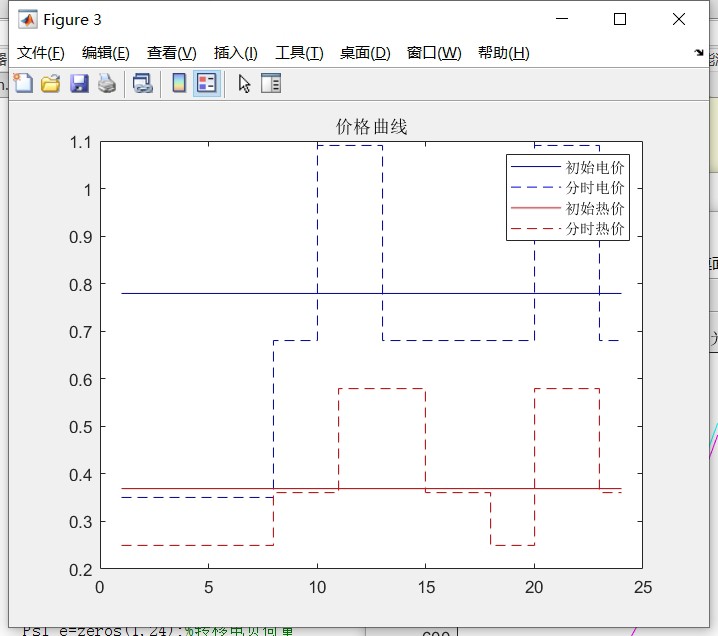Toggle the Insert Legend toolbar button
The width and height of the screenshot is (718, 636).
pos(207,84)
